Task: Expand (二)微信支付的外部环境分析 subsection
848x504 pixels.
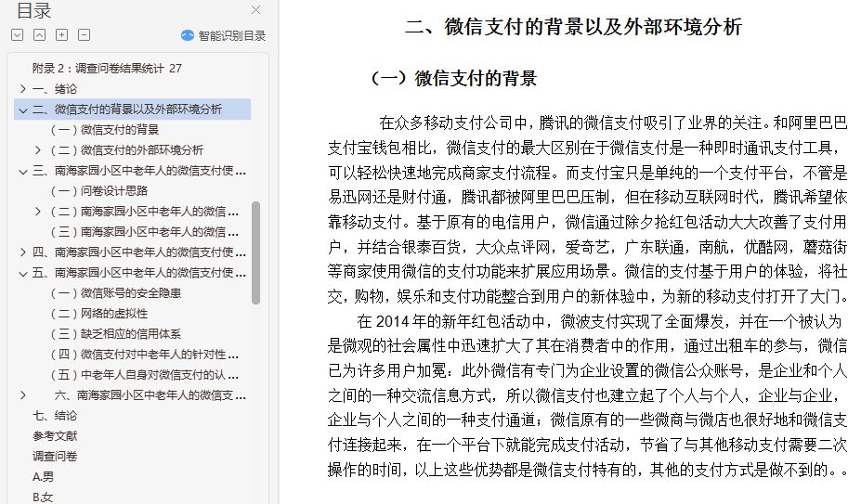Action: click(x=38, y=150)
